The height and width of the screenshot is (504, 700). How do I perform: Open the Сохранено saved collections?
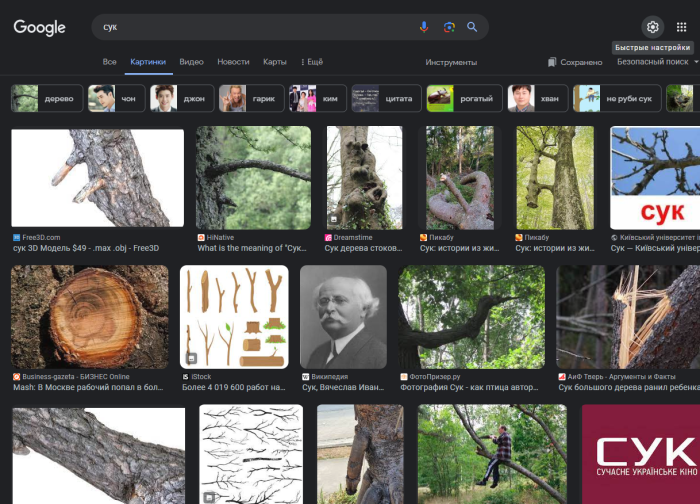[575, 62]
